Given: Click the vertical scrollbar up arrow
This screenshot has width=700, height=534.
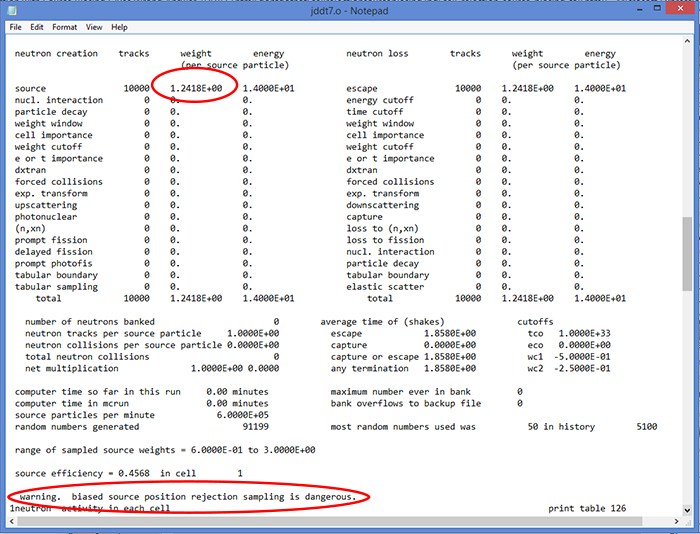Looking at the screenshot, I should [687, 41].
